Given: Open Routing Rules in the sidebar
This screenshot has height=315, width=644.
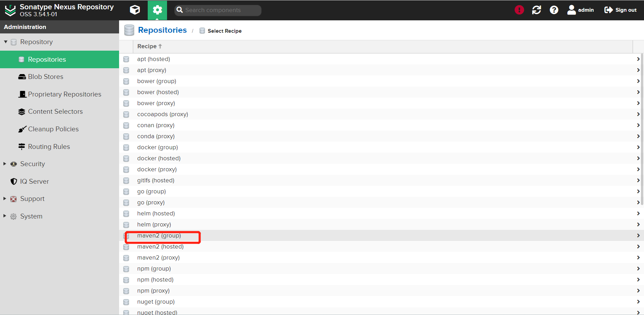Looking at the screenshot, I should (59, 146).
